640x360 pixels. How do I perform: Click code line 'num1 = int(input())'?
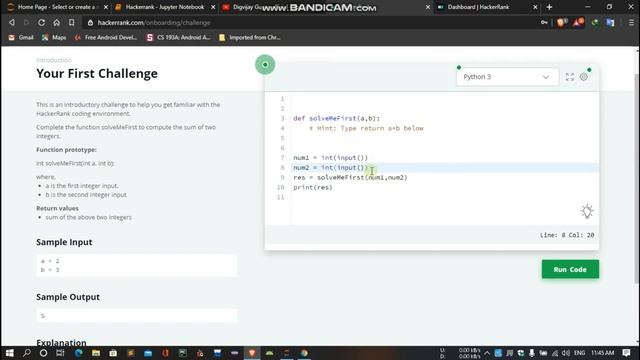pos(330,158)
